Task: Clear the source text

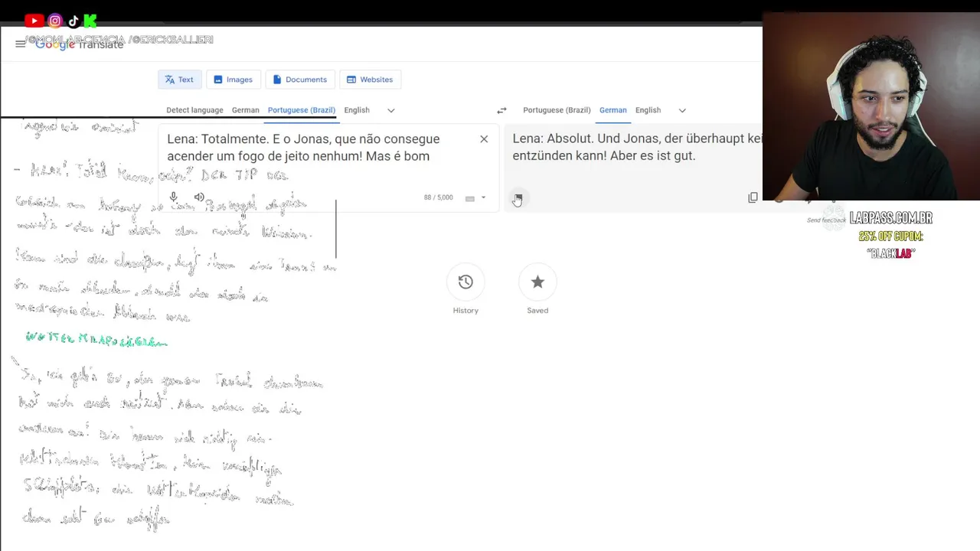Action: tap(484, 139)
